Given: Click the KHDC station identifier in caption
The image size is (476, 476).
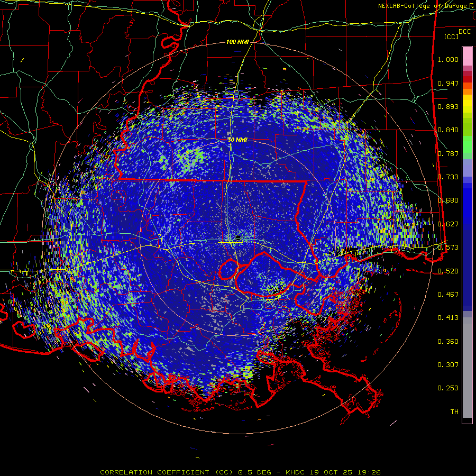Looking at the screenshot, I should pyautogui.click(x=296, y=472).
